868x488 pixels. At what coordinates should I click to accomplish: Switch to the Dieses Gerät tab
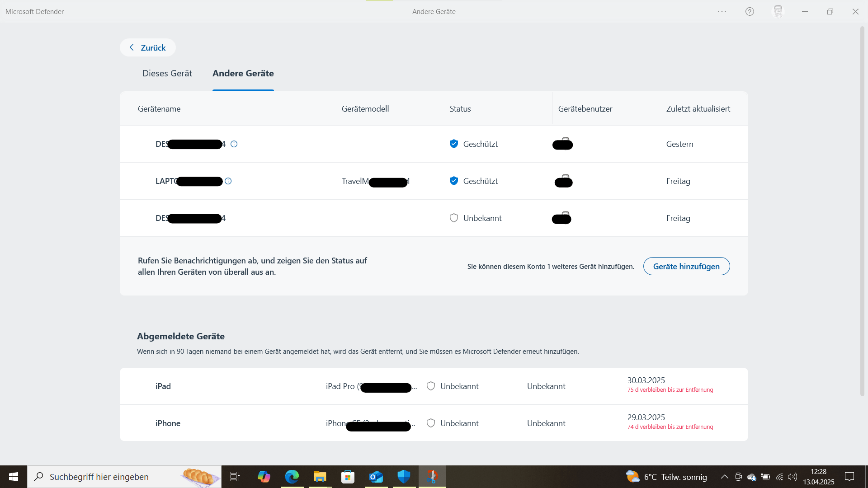167,73
